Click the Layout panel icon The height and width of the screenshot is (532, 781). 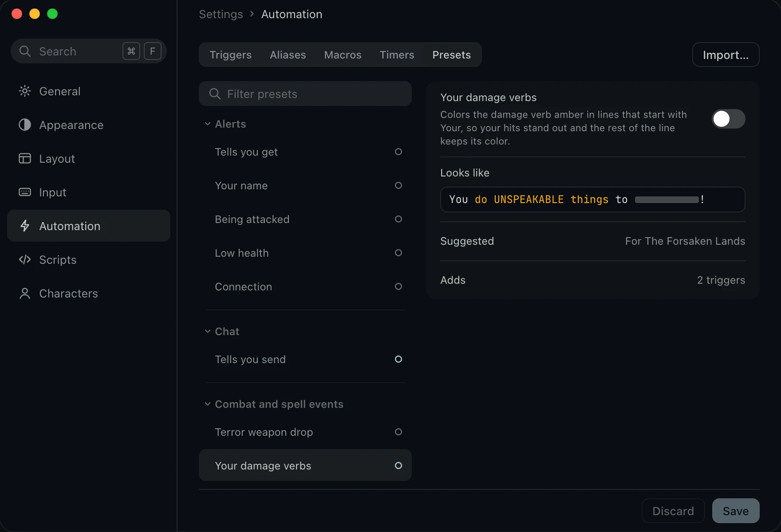tap(25, 158)
